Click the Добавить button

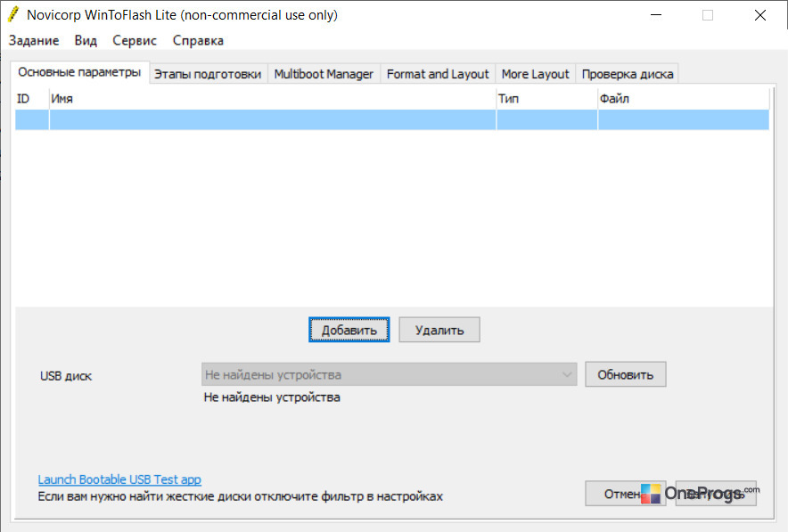click(x=349, y=330)
